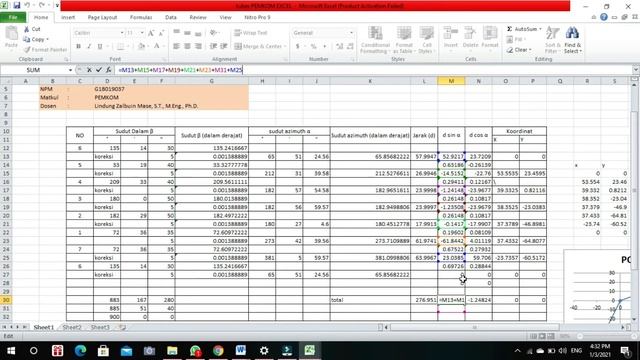Expand the formula bar
Viewport: 640px width, 360px height.
tap(636, 70)
